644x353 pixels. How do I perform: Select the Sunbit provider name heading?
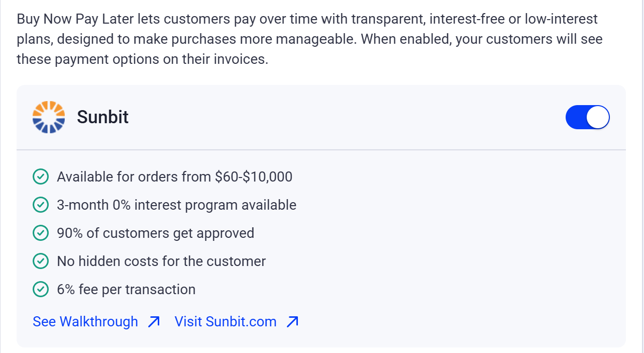tap(103, 117)
